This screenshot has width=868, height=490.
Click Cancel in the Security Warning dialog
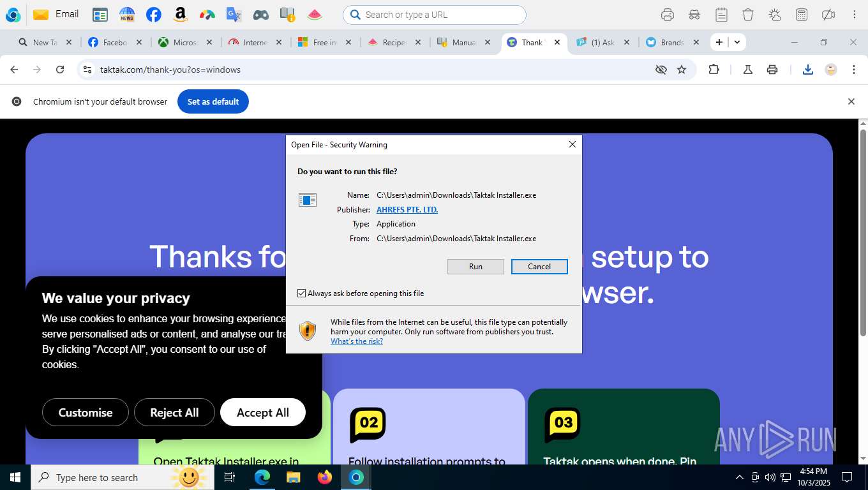click(x=539, y=267)
